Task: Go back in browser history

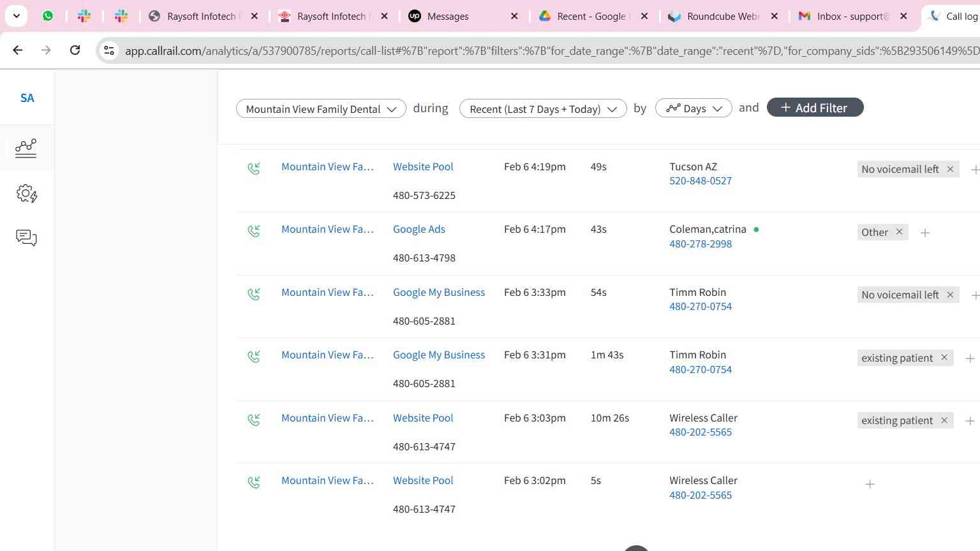Action: (18, 50)
